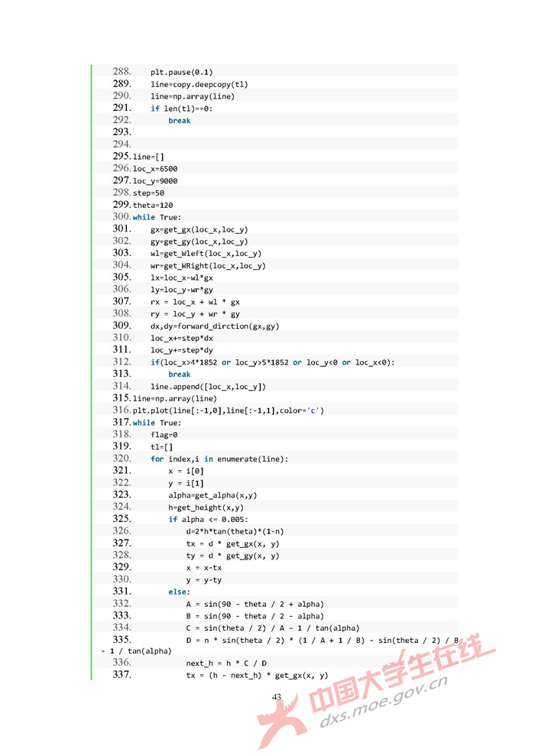This screenshot has width=535, height=756.
Task: Click page number 43 at bottom
Action: pos(277,696)
